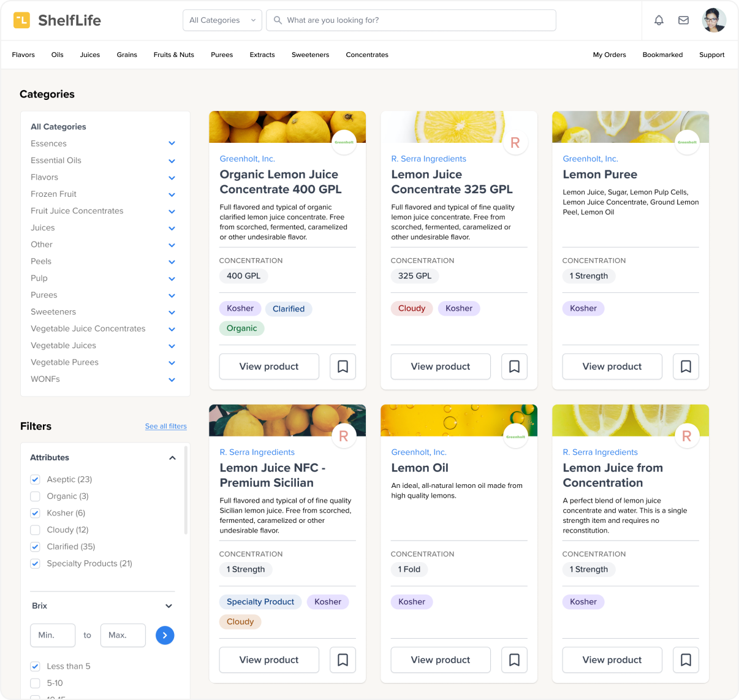Open the Flavors navigation menu

pos(23,55)
